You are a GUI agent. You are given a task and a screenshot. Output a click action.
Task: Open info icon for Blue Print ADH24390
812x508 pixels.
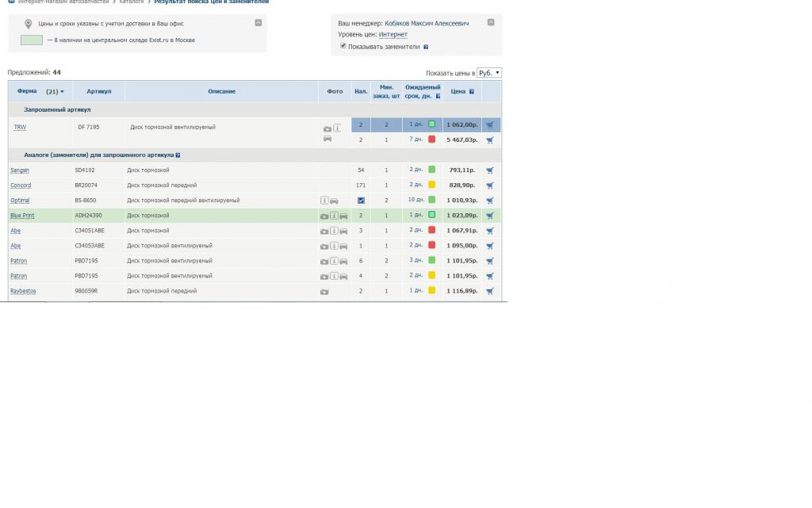coord(334,216)
